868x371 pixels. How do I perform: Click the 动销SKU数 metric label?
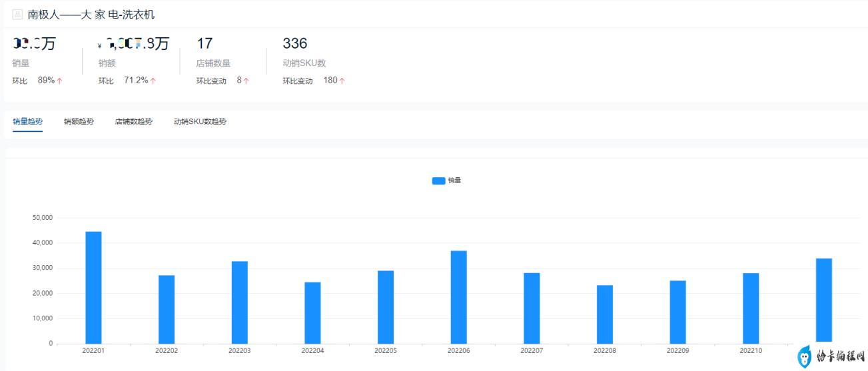tap(304, 63)
